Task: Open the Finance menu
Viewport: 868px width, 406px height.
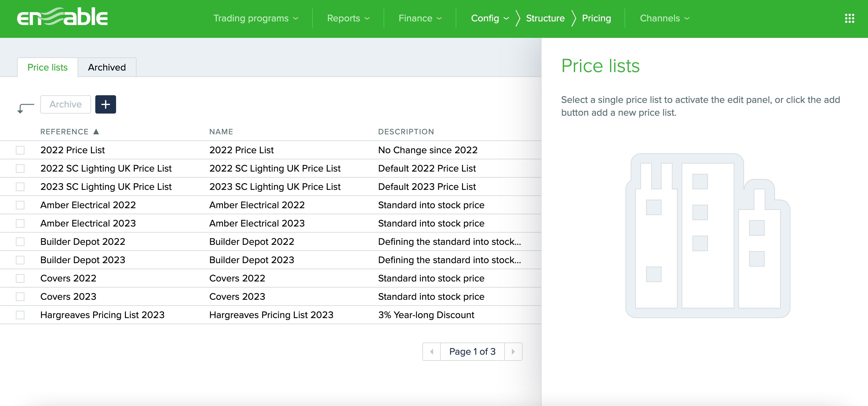Action: pos(420,18)
